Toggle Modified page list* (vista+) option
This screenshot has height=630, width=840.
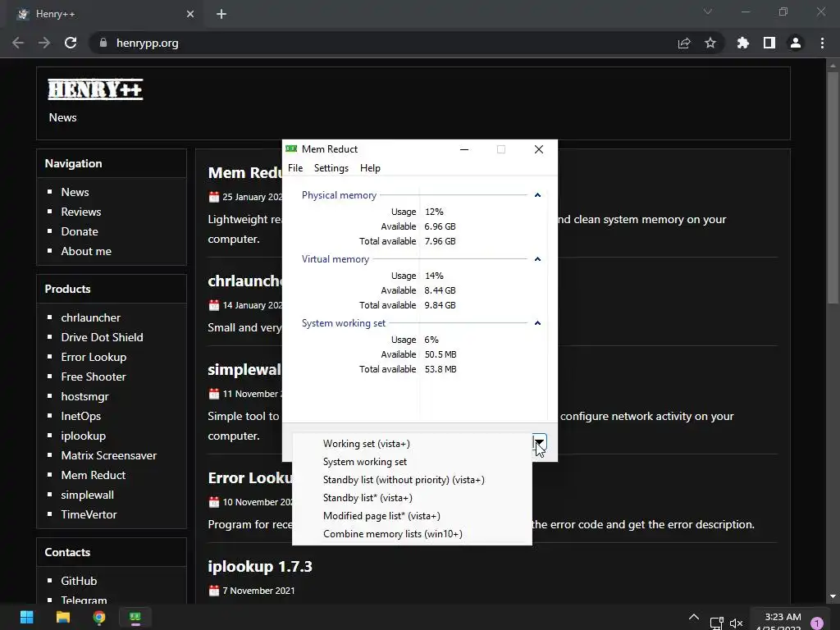coord(412,516)
